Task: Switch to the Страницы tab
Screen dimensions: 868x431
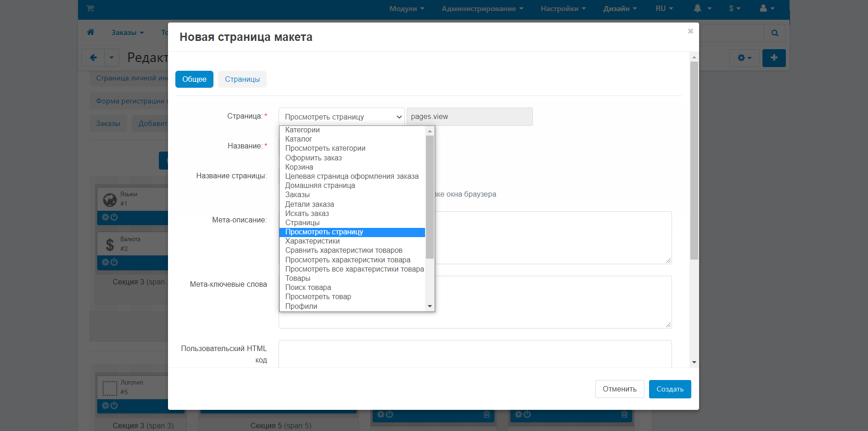Action: pos(242,79)
